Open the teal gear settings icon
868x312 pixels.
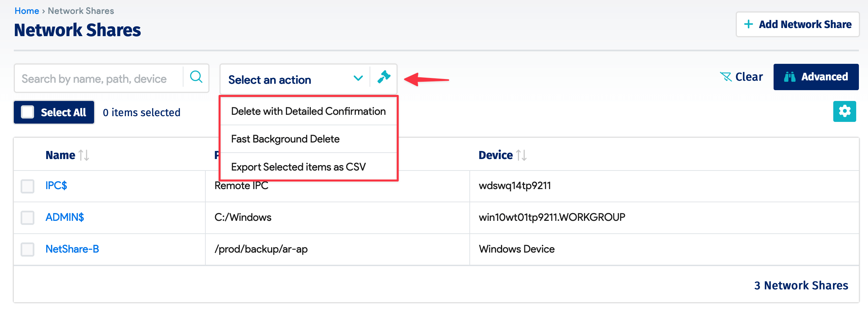click(x=844, y=111)
